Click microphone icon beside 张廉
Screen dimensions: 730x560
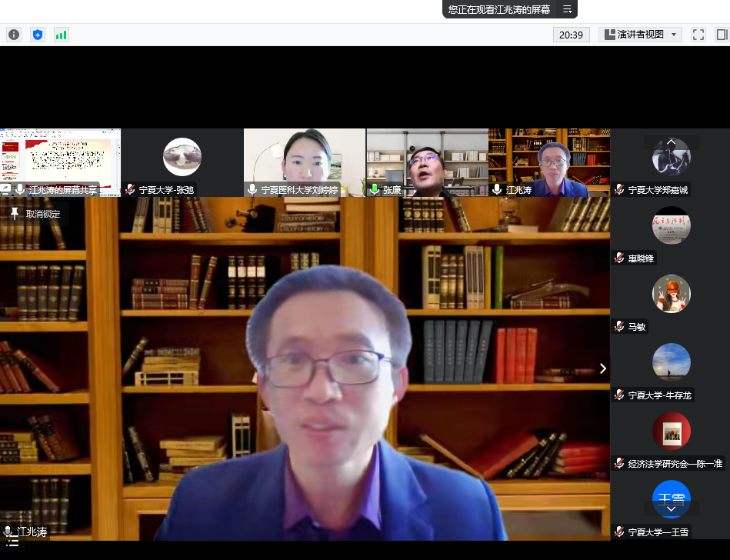(x=375, y=189)
